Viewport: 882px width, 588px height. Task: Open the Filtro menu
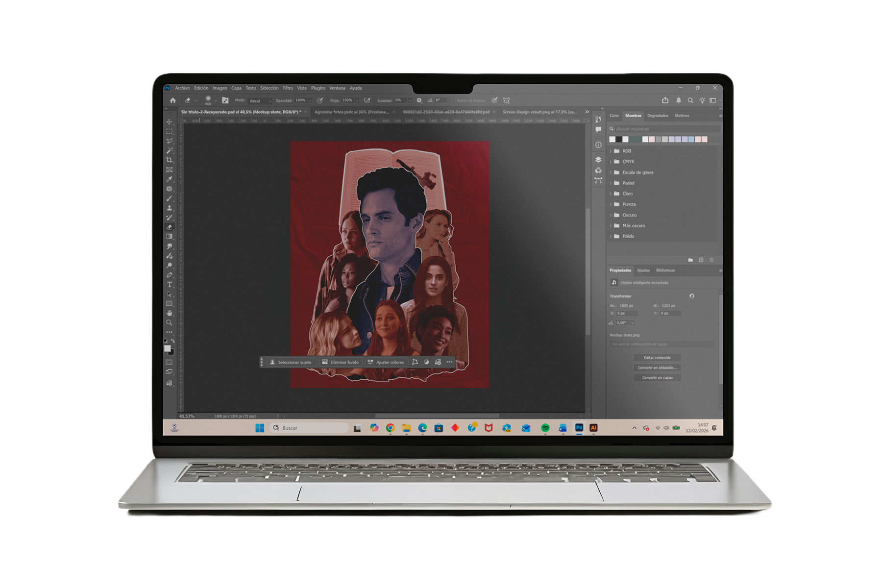(x=288, y=88)
